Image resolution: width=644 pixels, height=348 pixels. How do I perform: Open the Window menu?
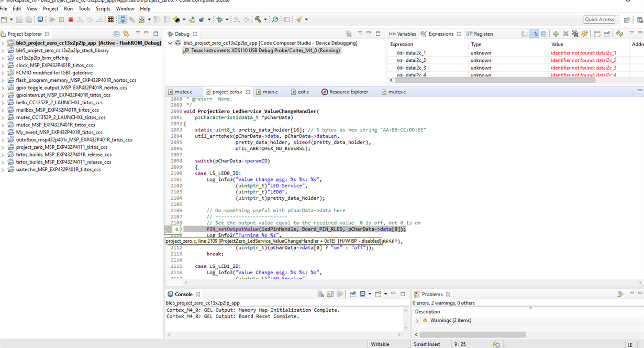pos(125,8)
